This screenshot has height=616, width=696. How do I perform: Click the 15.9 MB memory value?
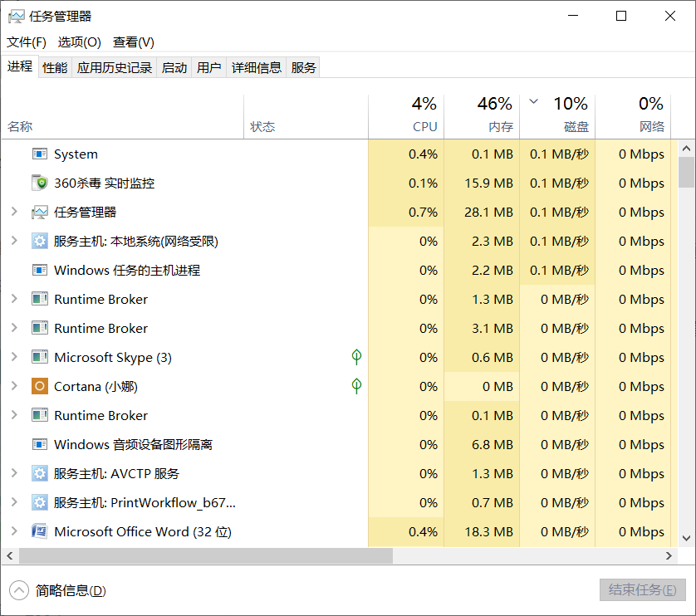(x=488, y=183)
